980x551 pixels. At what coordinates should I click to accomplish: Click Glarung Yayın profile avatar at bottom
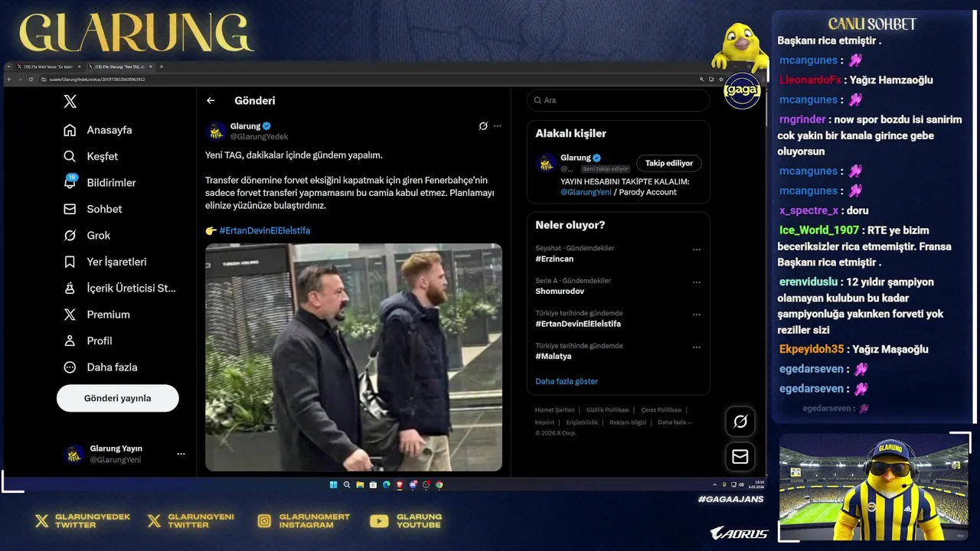click(73, 454)
